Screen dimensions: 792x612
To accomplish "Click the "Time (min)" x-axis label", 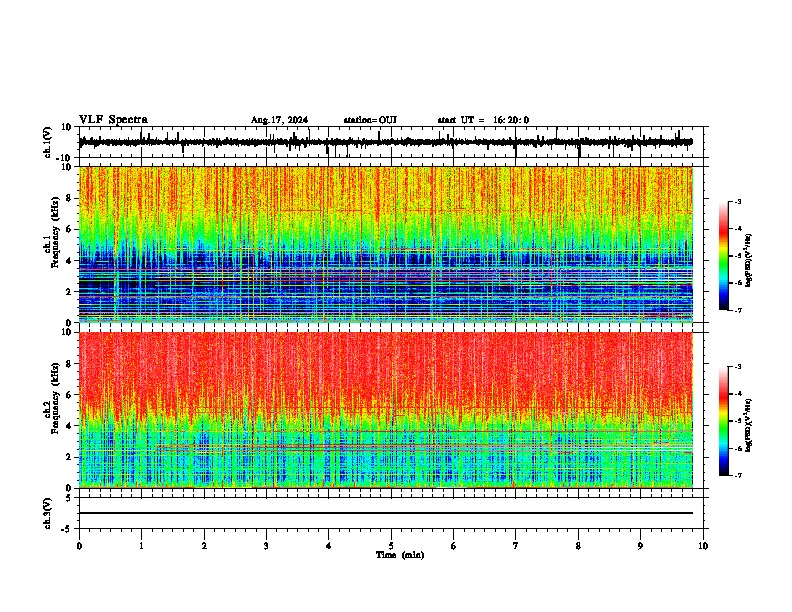I will (x=400, y=555).
